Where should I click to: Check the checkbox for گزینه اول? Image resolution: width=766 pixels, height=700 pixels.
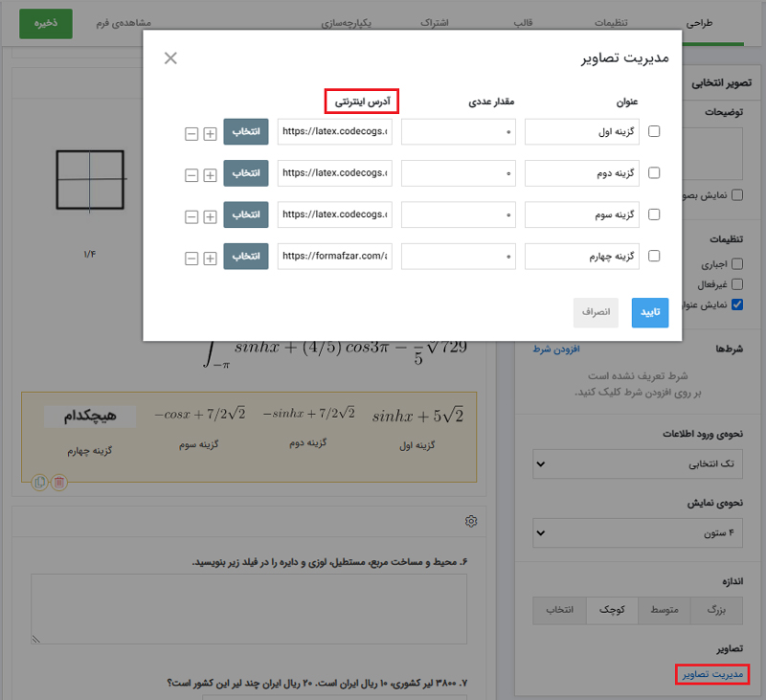point(655,132)
